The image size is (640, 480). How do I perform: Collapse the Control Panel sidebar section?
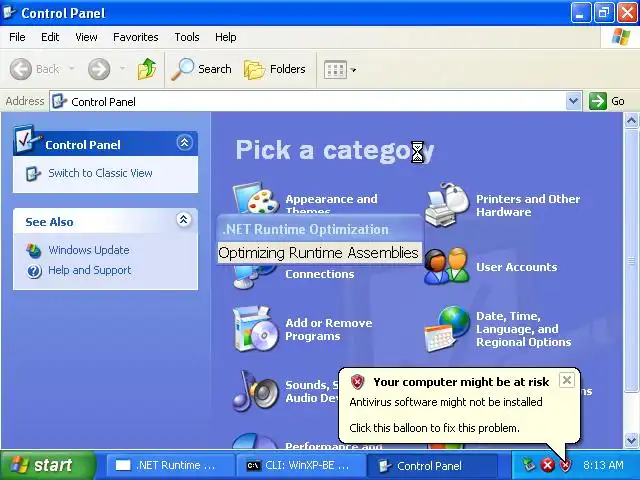click(184, 142)
